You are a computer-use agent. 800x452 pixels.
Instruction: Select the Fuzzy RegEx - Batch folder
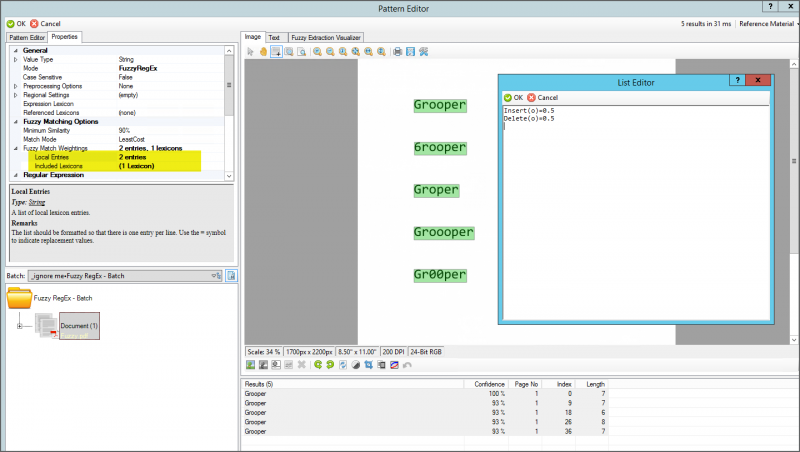(x=49, y=298)
